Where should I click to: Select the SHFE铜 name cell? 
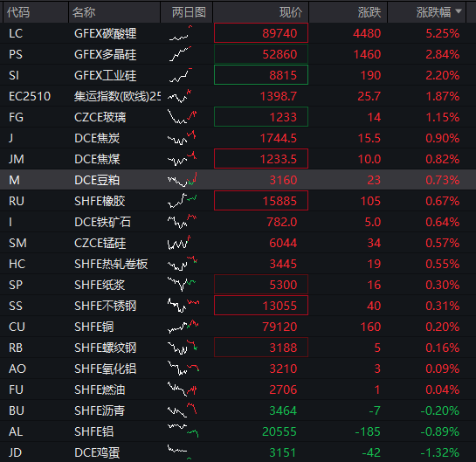point(94,327)
